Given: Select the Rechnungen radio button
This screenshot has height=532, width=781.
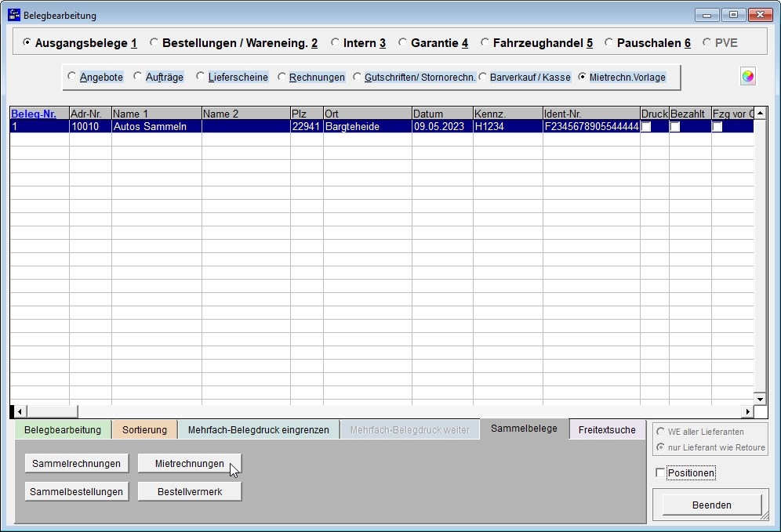Looking at the screenshot, I should (x=311, y=77).
